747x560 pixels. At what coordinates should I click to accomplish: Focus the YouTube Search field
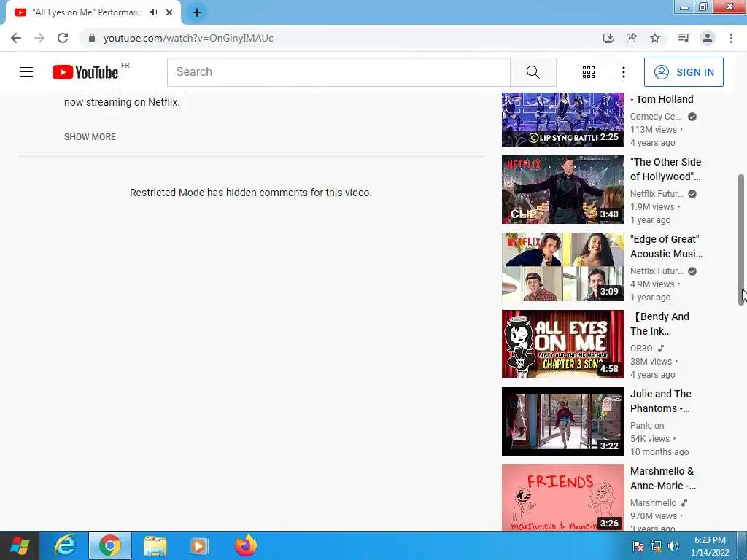pos(338,72)
